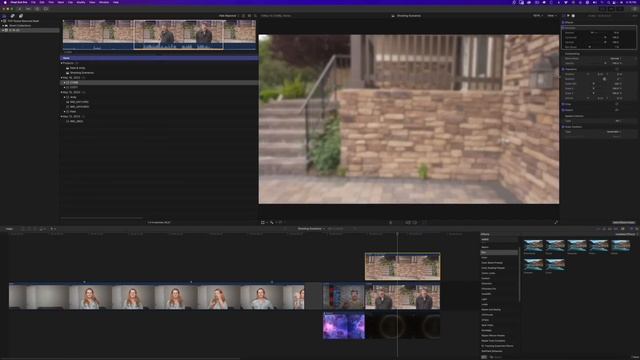The image size is (640, 360).
Task: Toggle the timeline panel visibility icon
Action: coord(611,9)
